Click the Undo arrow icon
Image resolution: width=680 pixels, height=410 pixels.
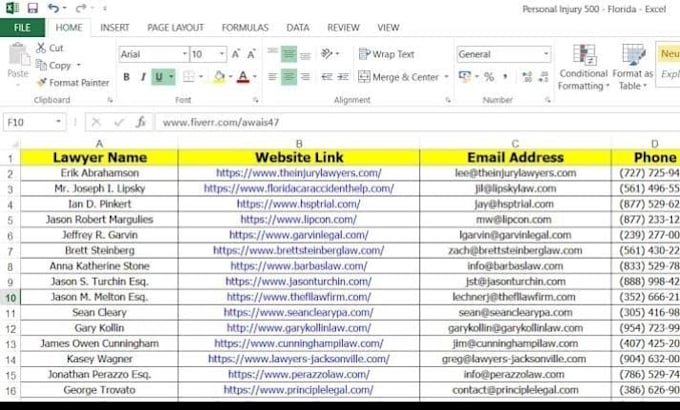point(53,8)
